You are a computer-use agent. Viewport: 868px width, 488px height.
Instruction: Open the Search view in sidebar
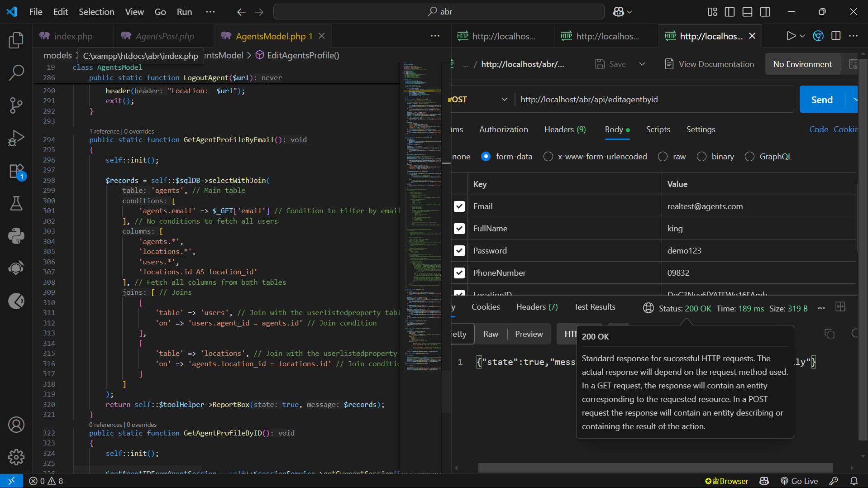[16, 72]
